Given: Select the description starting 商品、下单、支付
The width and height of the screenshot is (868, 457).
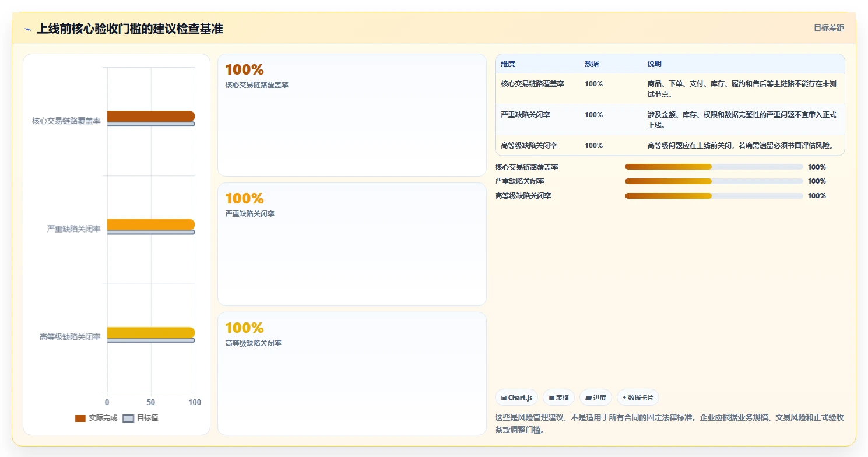Looking at the screenshot, I should pos(743,89).
